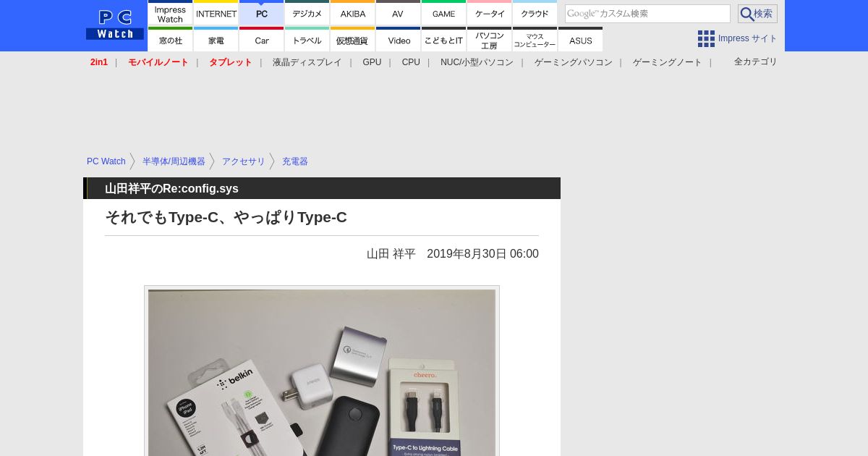Open the パソコン工房 tab
Viewport: 868px width, 456px height.
point(489,40)
